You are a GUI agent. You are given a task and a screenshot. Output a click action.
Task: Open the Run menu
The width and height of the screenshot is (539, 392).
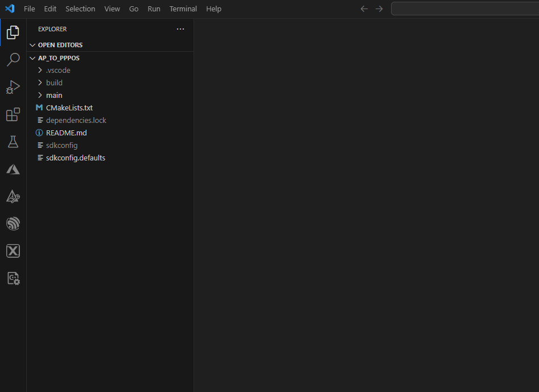coord(154,9)
